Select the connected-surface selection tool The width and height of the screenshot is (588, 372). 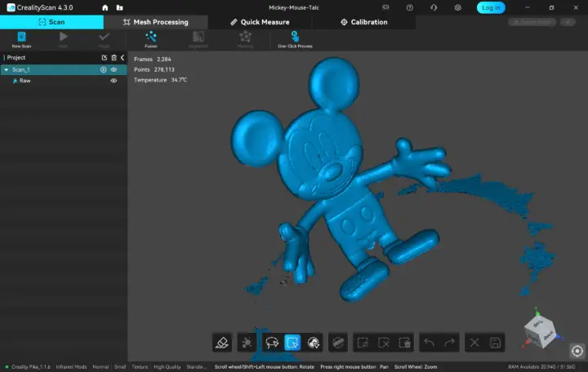pyautogui.click(x=313, y=343)
